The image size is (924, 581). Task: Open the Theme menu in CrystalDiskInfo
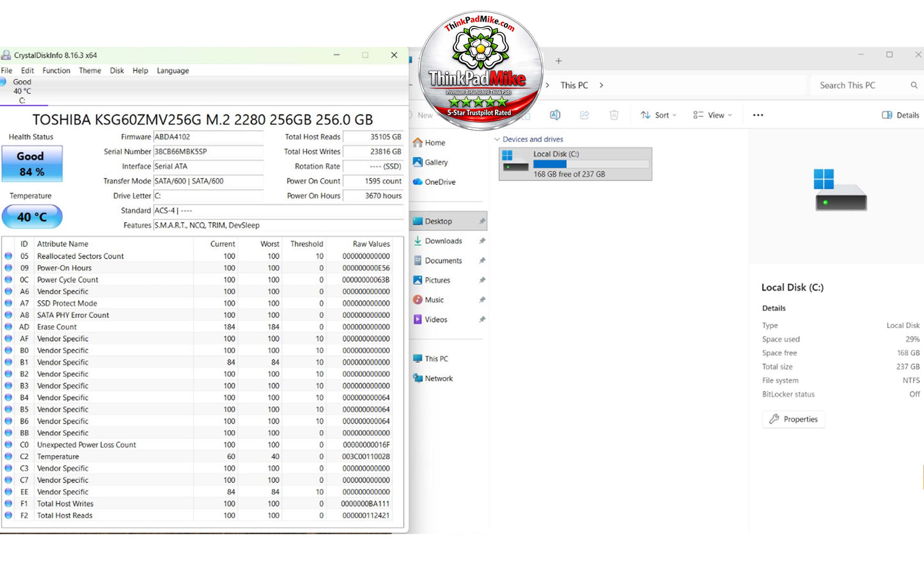[x=90, y=70]
